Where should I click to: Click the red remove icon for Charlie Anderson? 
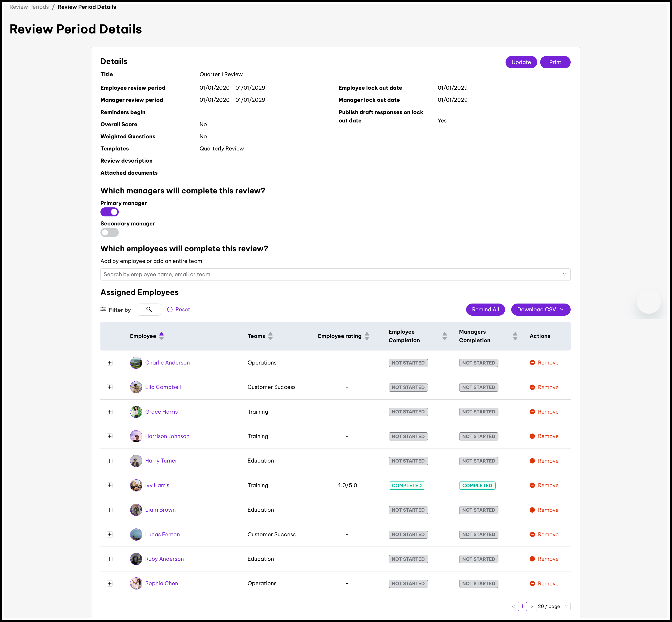[x=532, y=362]
